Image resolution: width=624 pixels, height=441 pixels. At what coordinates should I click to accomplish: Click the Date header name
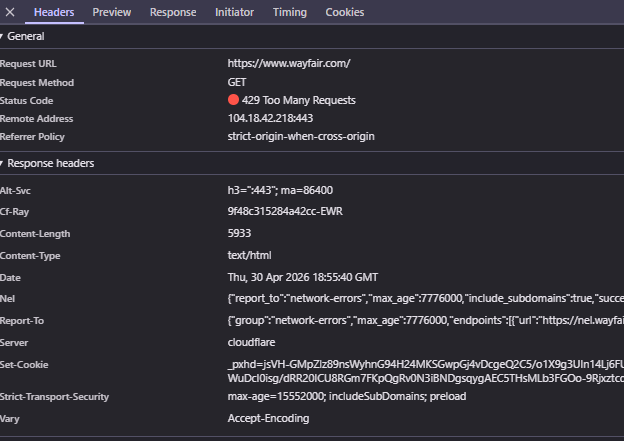[10, 277]
